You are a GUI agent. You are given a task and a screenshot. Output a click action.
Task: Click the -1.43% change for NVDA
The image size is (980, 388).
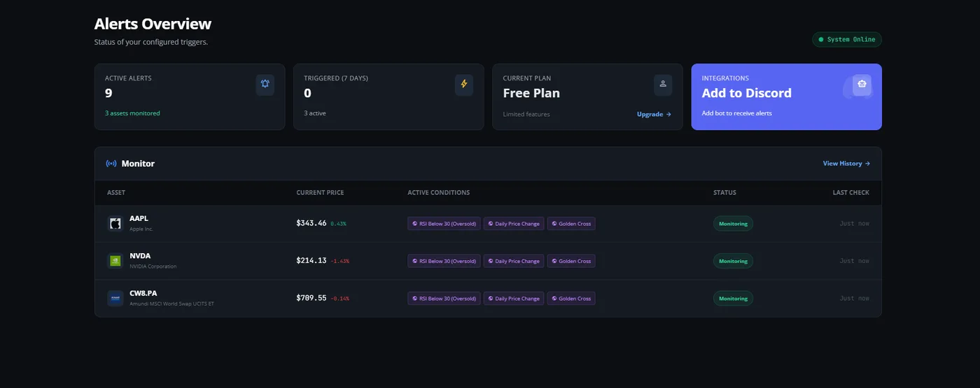pos(339,261)
